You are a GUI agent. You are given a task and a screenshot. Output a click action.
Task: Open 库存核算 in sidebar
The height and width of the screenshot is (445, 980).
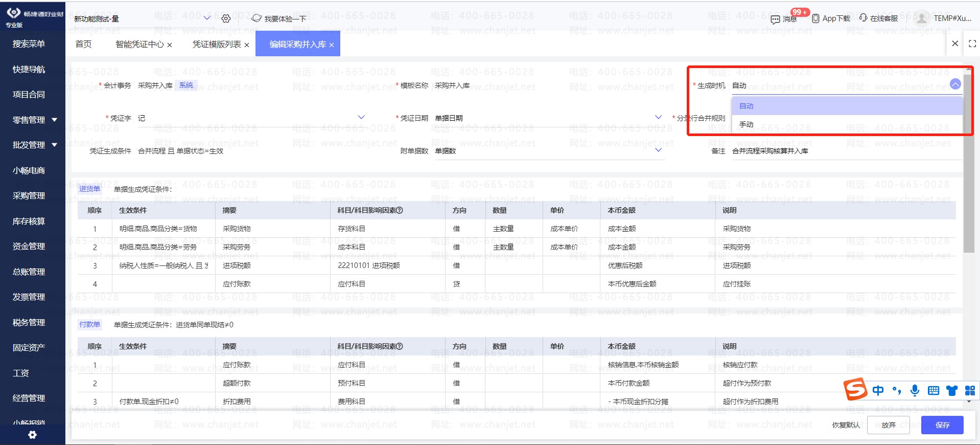(29, 221)
